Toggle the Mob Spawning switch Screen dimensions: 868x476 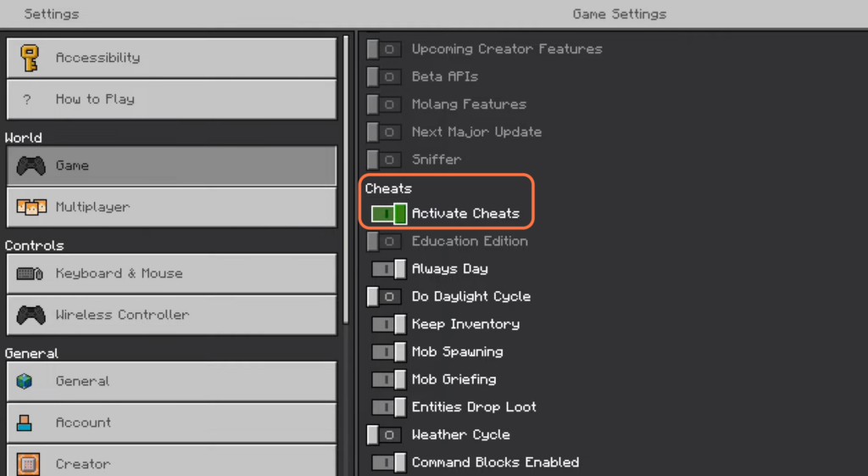click(x=389, y=352)
